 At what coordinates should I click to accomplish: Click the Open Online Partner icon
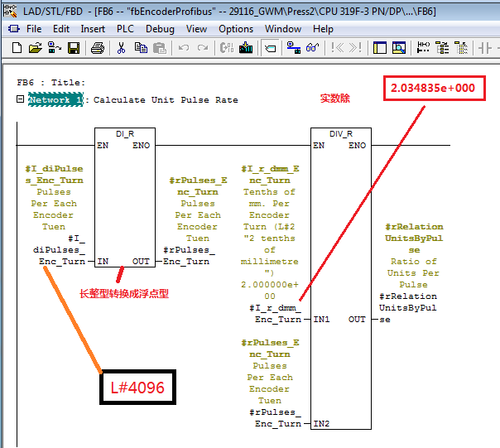coord(293,48)
